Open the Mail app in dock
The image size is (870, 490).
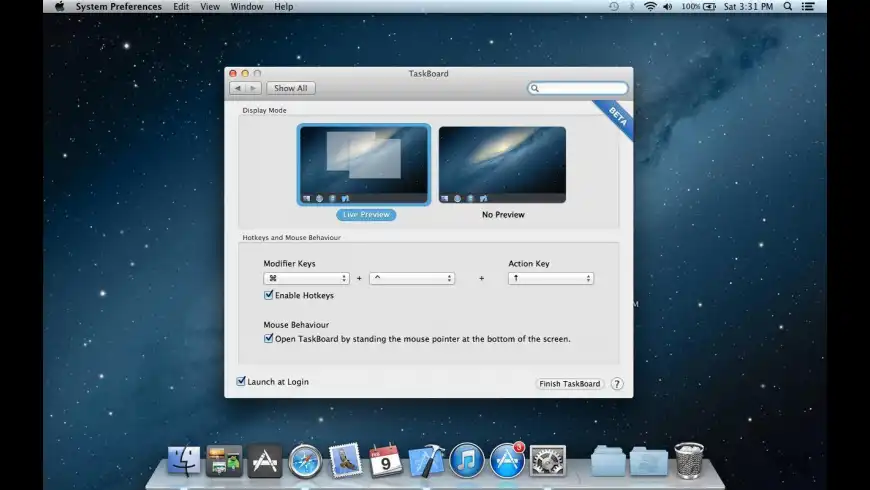(x=345, y=461)
